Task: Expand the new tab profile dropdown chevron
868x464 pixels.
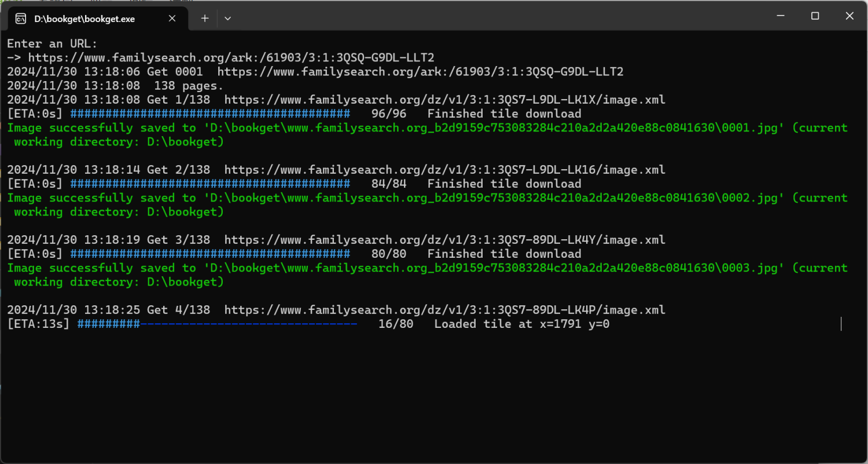Action: click(228, 19)
